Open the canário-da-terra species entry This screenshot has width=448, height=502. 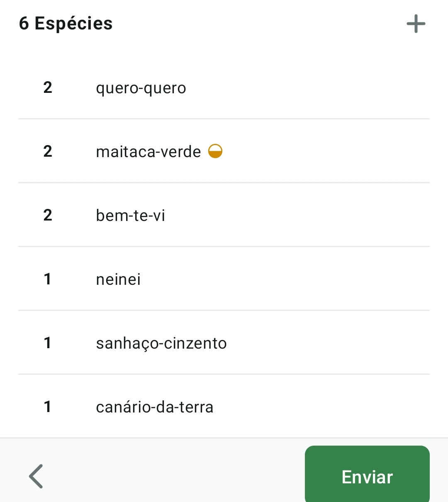(x=154, y=407)
